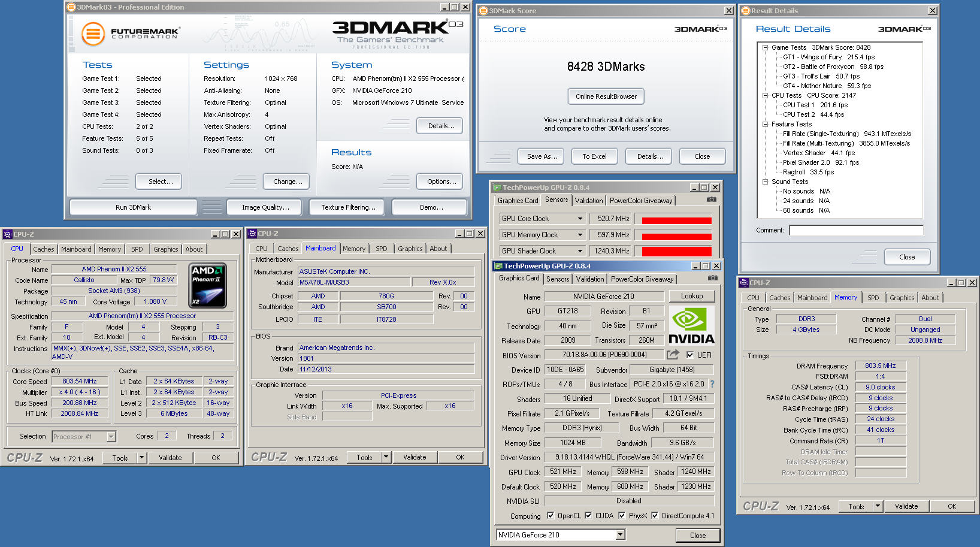
Task: Click the Online ResultBrowser button
Action: [x=606, y=96]
